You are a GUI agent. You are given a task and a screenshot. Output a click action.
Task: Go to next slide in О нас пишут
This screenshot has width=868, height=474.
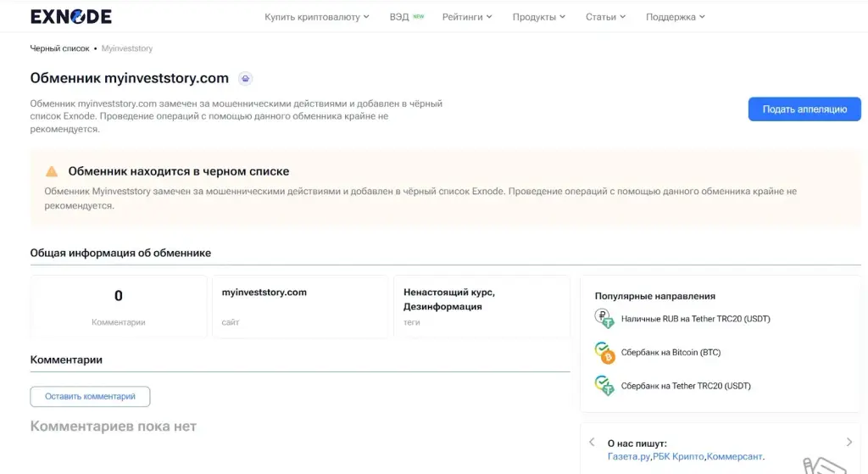click(x=849, y=442)
